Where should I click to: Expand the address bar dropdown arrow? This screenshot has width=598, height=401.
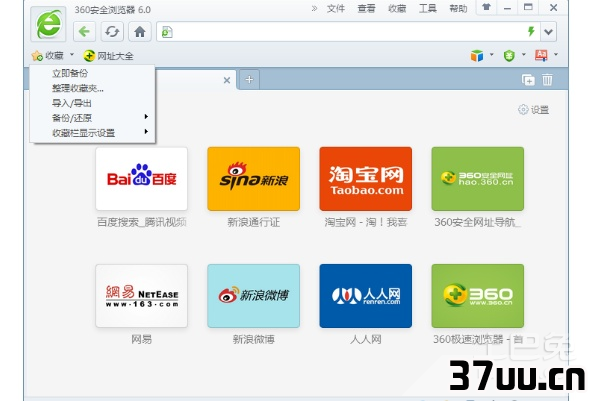tap(548, 32)
